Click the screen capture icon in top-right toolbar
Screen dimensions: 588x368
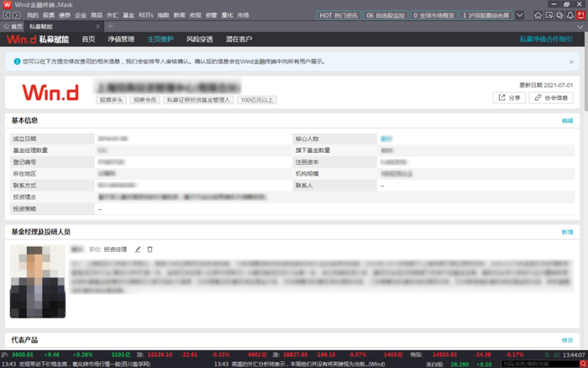click(549, 15)
